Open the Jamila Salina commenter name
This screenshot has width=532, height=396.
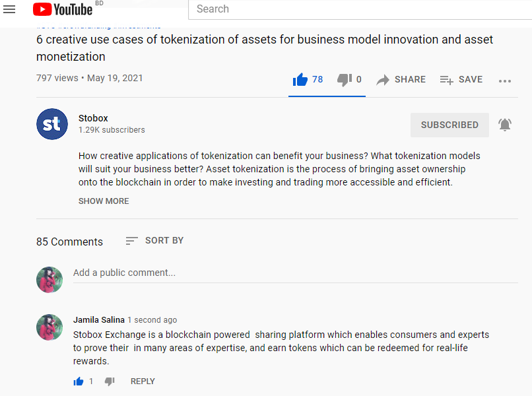(x=99, y=319)
